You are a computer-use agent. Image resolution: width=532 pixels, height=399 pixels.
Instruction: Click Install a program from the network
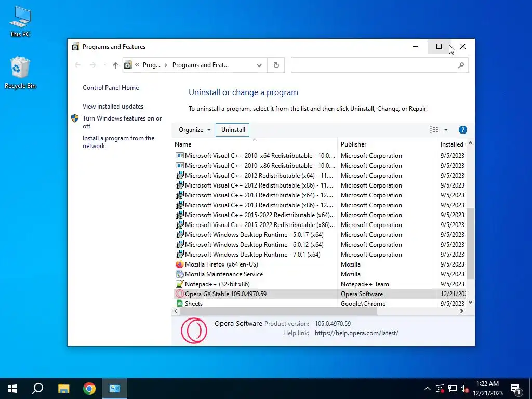pos(118,142)
